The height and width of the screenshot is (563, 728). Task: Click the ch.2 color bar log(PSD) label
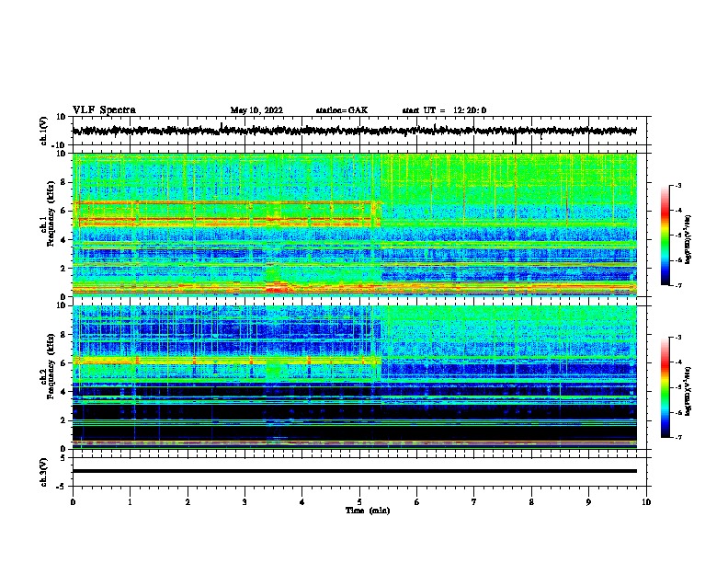(x=688, y=391)
